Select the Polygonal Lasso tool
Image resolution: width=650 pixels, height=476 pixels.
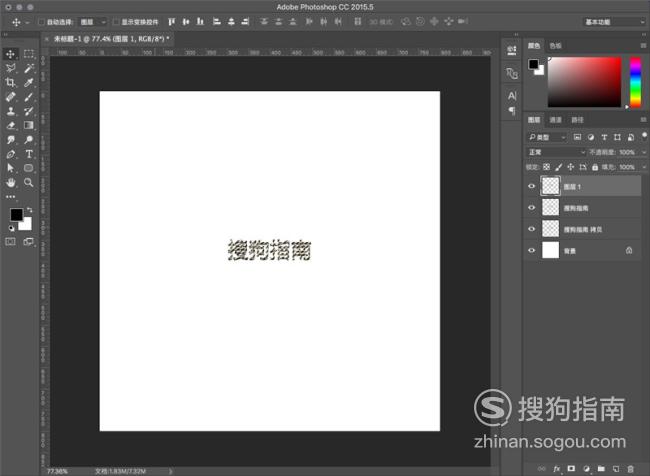pos(11,68)
